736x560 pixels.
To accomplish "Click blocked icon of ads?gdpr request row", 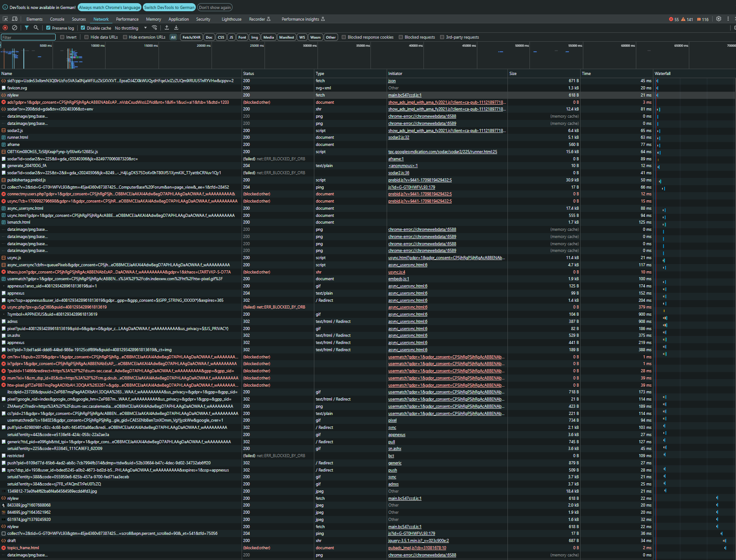I will [x=4, y=102].
